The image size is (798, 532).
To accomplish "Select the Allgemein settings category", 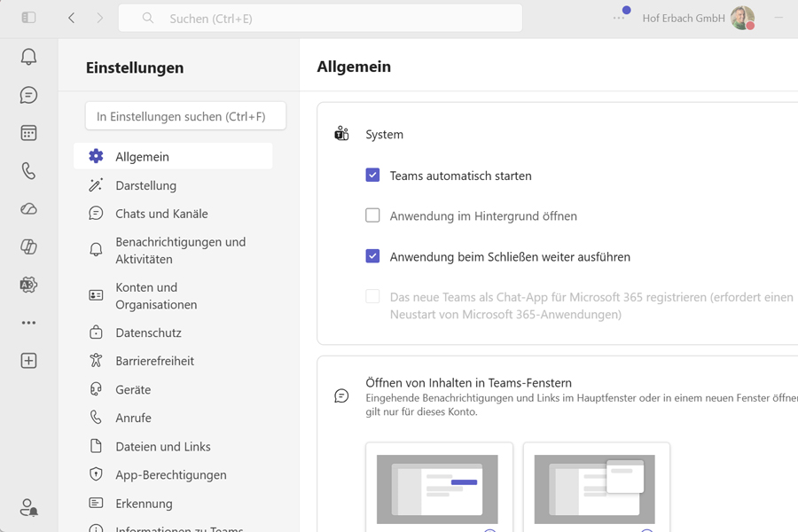I will 173,156.
